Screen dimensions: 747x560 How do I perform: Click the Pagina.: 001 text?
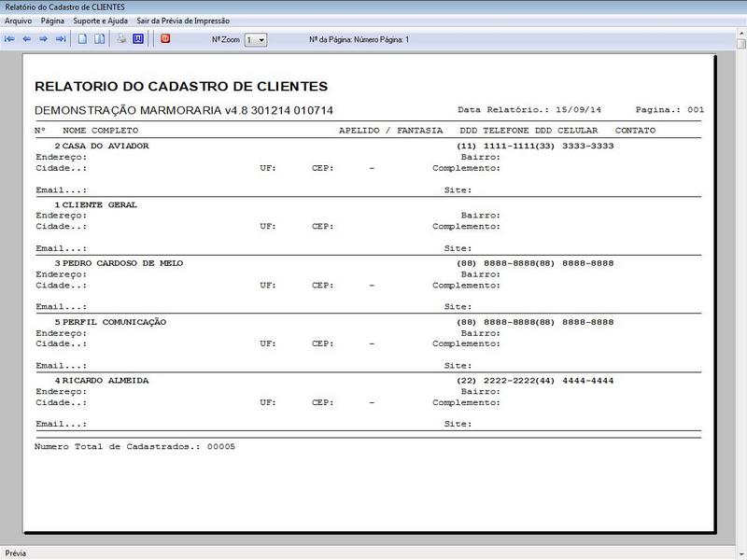[669, 109]
